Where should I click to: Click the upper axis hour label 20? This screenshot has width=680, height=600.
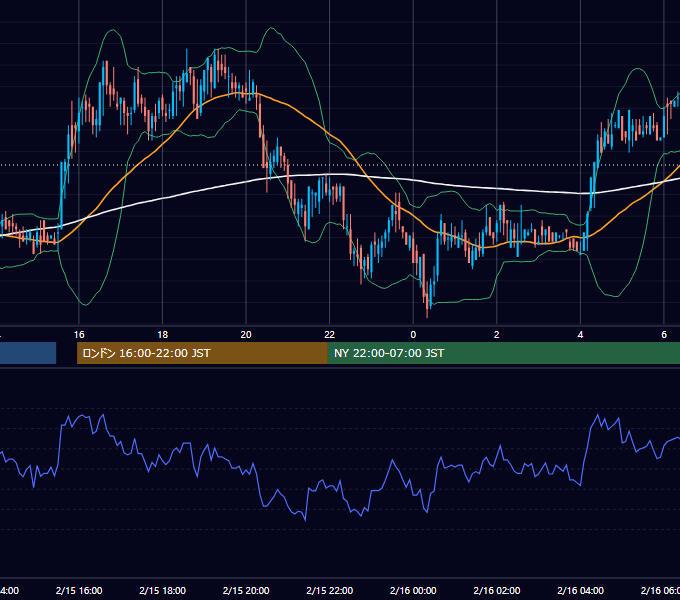tap(246, 335)
